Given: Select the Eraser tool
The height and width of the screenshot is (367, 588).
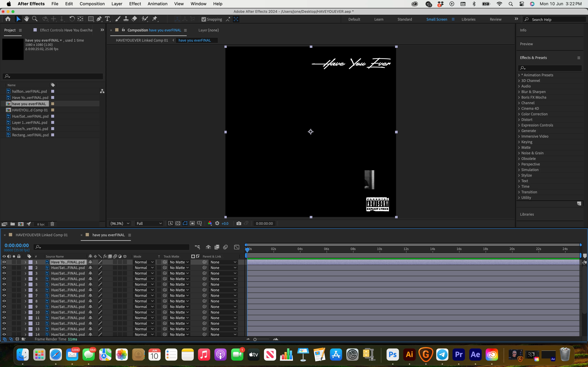Looking at the screenshot, I should coord(134,19).
